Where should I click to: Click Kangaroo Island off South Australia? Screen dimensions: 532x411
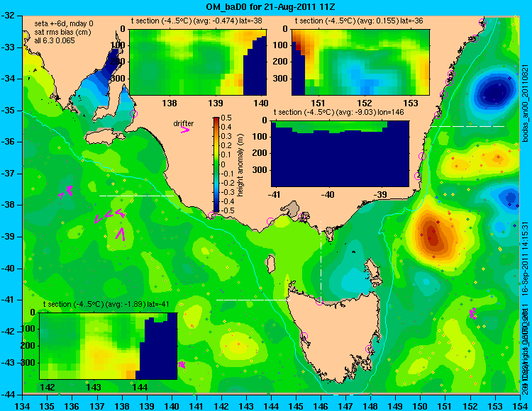105,138
